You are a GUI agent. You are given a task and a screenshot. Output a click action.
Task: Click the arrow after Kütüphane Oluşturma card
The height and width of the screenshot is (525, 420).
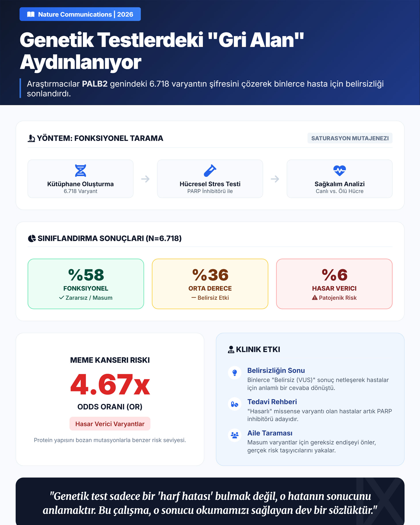(x=145, y=179)
